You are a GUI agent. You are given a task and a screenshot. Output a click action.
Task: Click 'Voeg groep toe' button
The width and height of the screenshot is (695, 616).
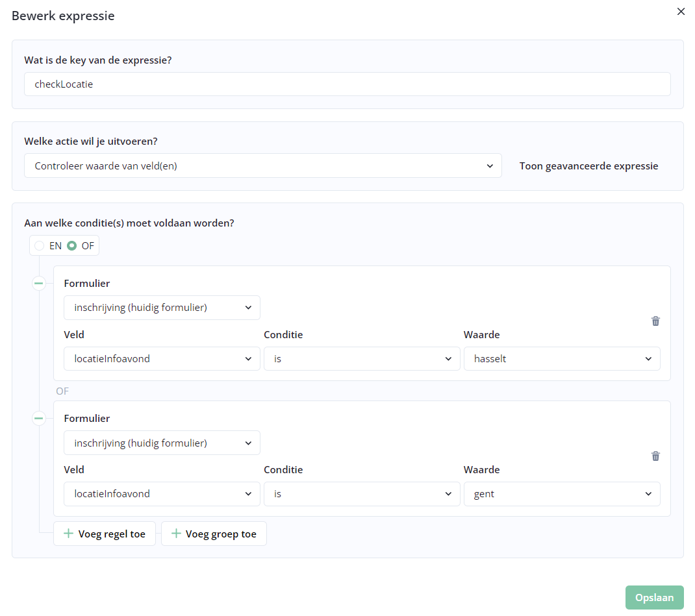point(214,534)
